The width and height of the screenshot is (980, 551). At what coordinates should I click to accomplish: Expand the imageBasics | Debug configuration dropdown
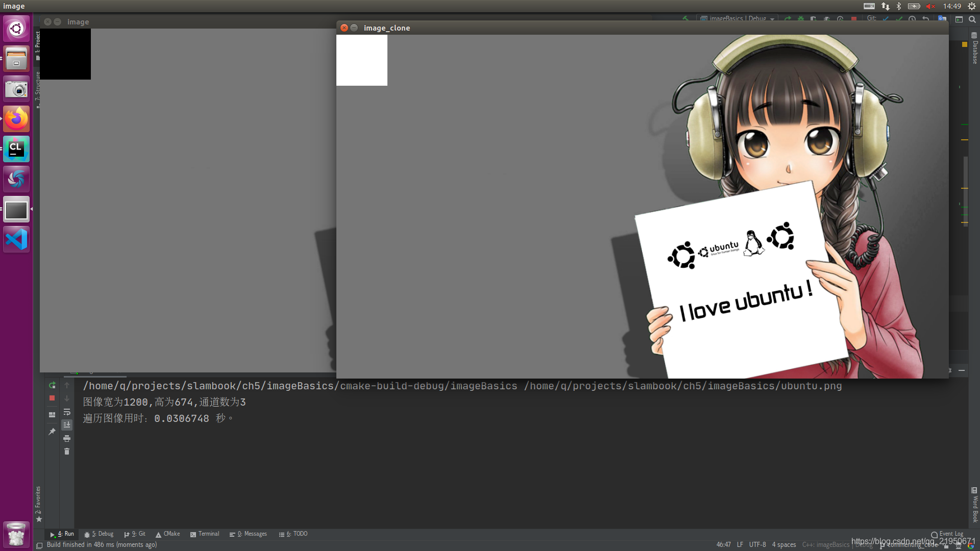(x=772, y=19)
